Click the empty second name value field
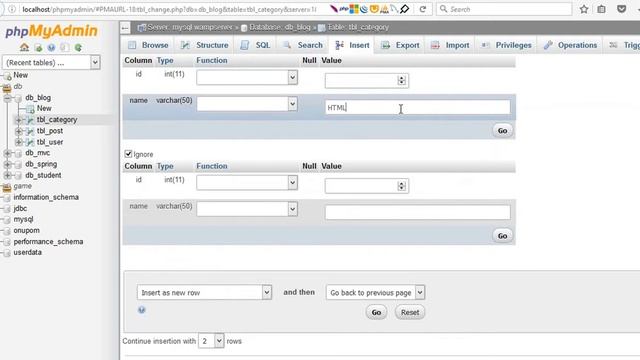Screen dimensions: 640x360 coord(418,212)
